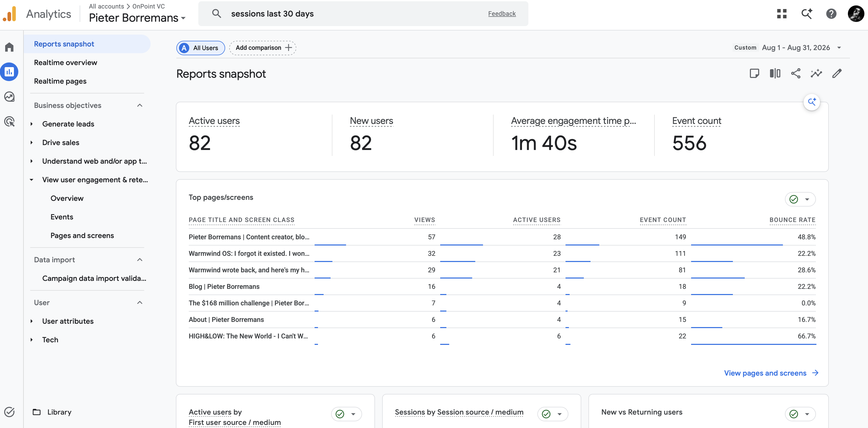Click the Library folder icon
This screenshot has width=868, height=428.
pyautogui.click(x=36, y=412)
